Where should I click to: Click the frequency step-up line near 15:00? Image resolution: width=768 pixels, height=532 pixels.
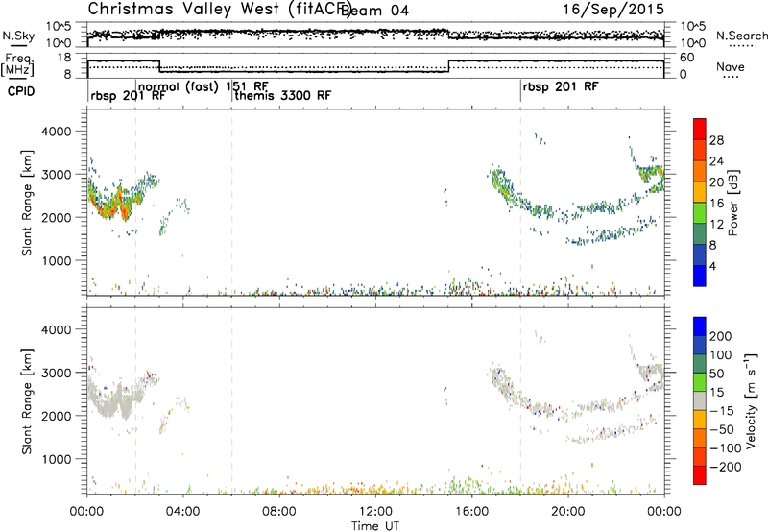pos(448,66)
